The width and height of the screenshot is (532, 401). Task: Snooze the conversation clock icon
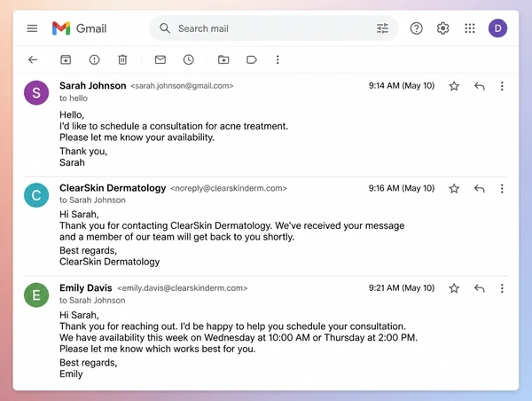pos(189,59)
